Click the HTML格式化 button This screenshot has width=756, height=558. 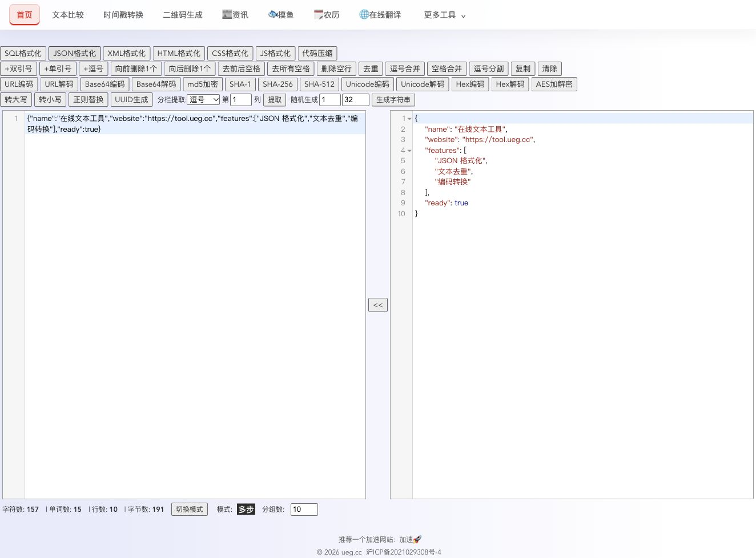point(179,53)
